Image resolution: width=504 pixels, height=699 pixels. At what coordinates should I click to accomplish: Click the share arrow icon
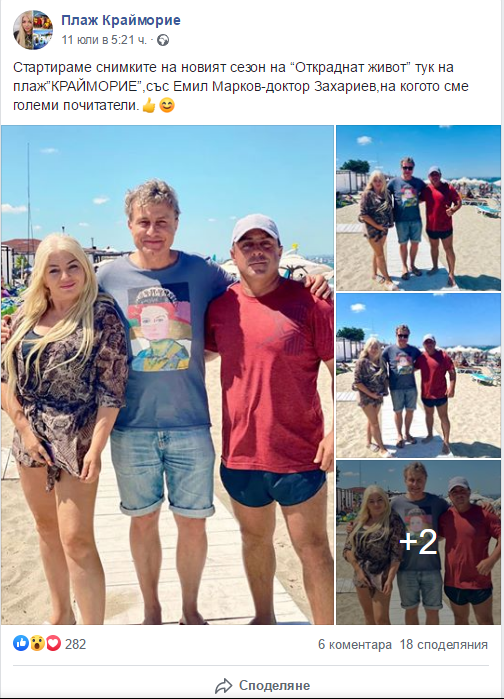click(224, 685)
